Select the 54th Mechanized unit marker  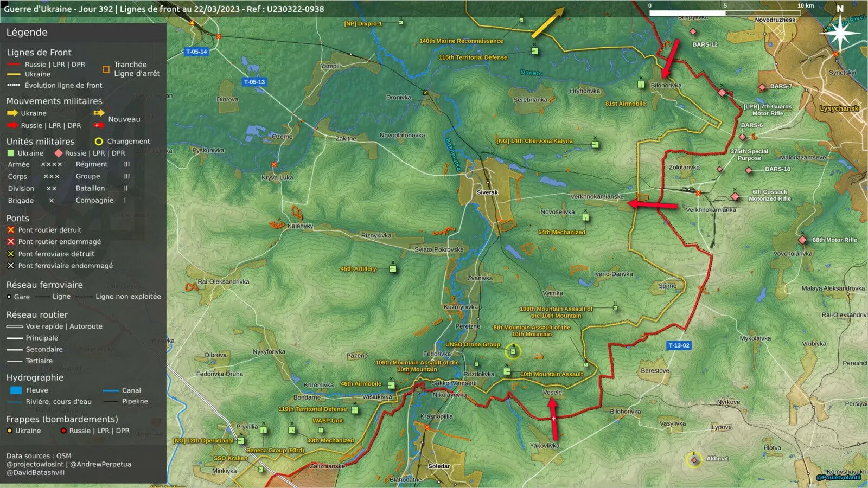[x=585, y=218]
